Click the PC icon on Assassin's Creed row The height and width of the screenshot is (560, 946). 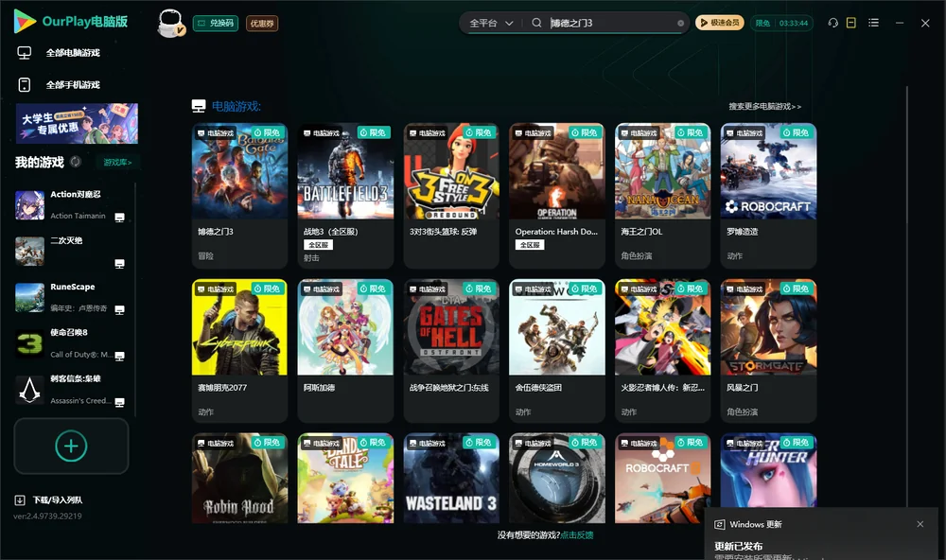(x=119, y=403)
